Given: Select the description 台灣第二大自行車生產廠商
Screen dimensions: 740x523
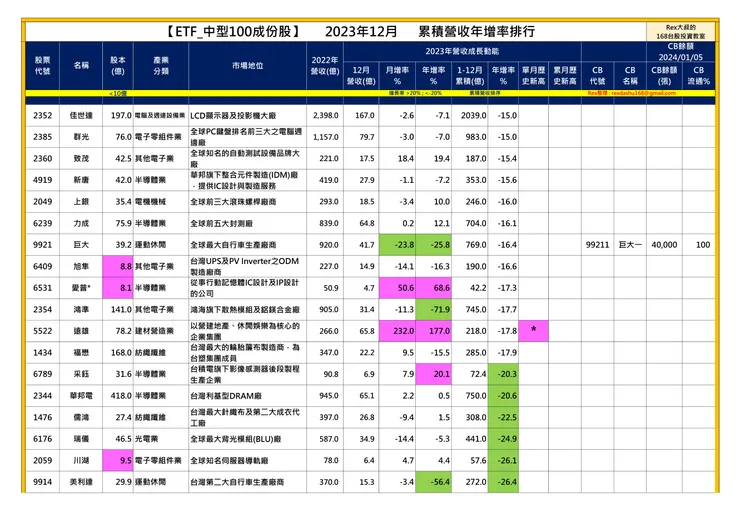Looking at the screenshot, I should tap(237, 482).
